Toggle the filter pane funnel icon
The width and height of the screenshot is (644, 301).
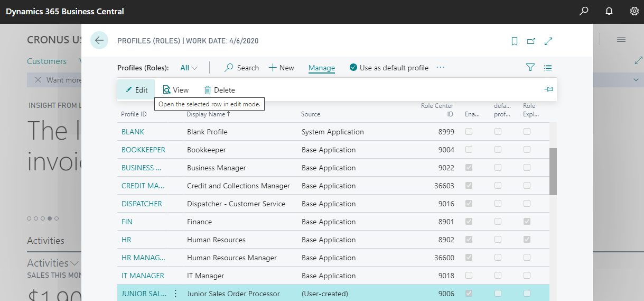point(530,67)
